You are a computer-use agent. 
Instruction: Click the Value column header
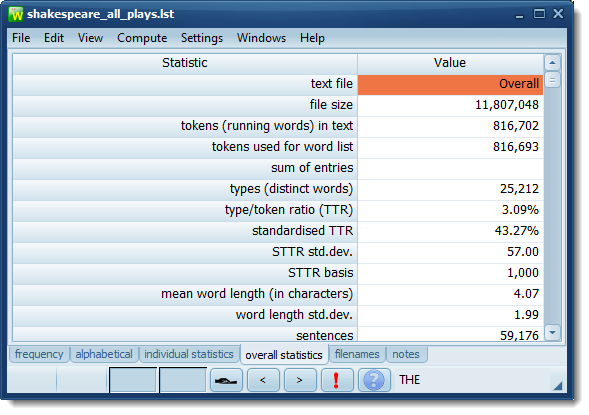(450, 63)
